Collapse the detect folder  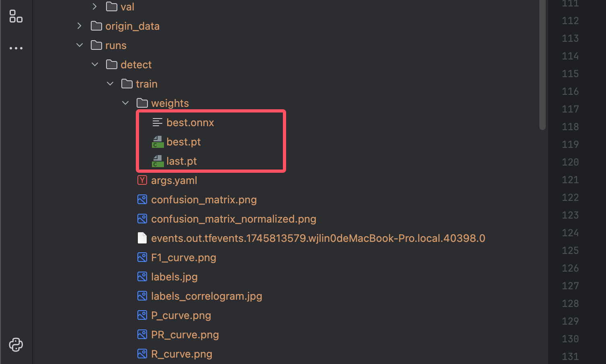click(95, 65)
